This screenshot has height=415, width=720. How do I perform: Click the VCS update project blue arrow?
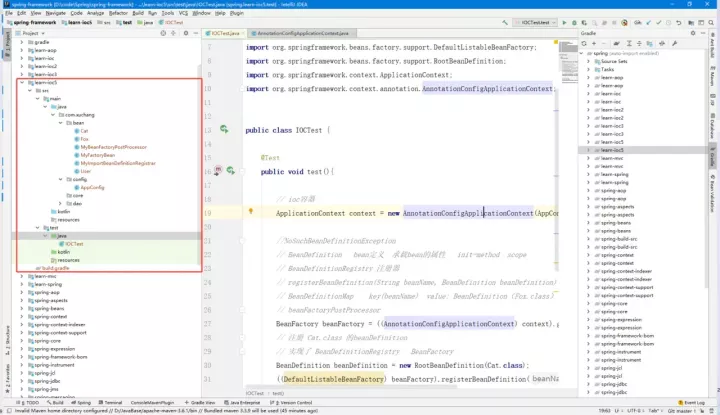(x=648, y=22)
